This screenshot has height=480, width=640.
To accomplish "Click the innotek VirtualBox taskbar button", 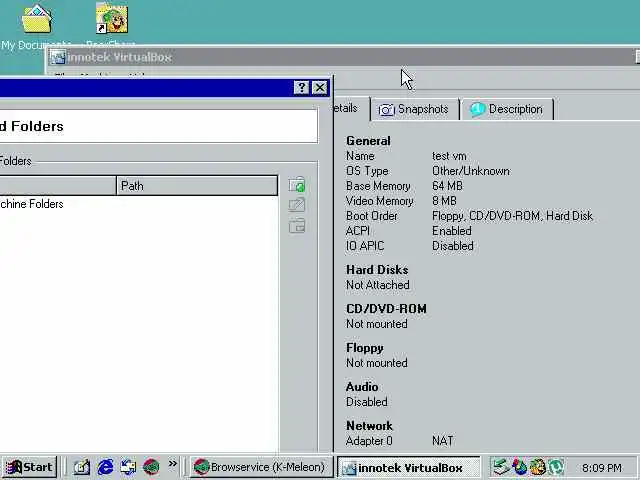I will click(409, 467).
